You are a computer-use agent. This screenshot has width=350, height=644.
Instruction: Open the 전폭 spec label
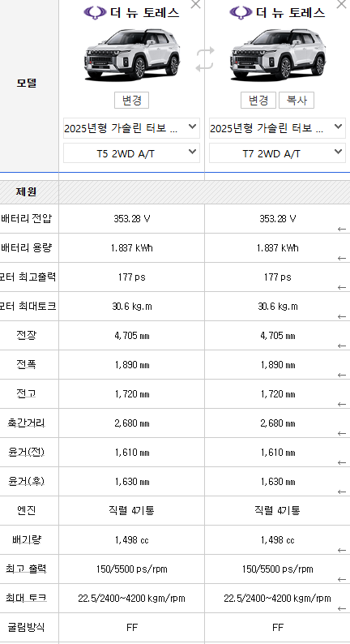tap(26, 364)
